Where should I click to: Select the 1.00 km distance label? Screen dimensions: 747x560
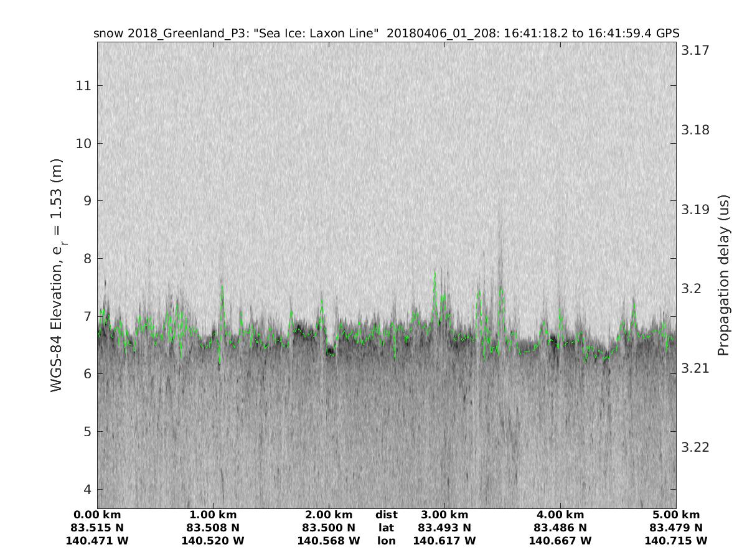click(213, 515)
